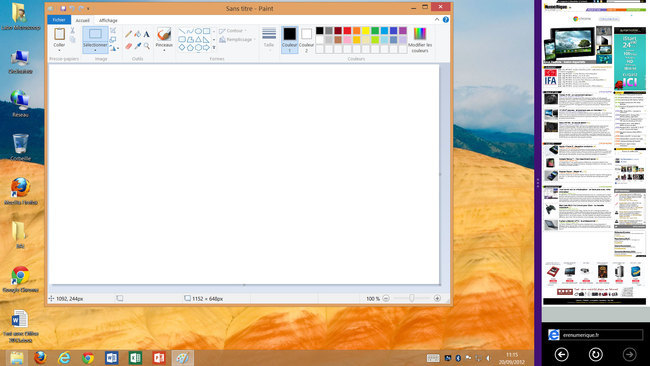The height and width of the screenshot is (366, 650).
Task: Click the Undo arrow in Paint title bar
Action: pos(72,8)
